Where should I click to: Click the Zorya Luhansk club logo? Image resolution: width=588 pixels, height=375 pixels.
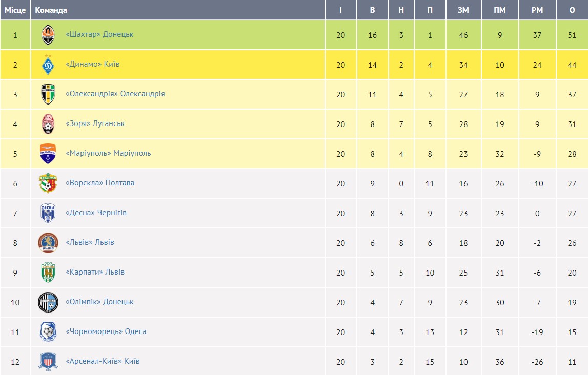(x=48, y=124)
